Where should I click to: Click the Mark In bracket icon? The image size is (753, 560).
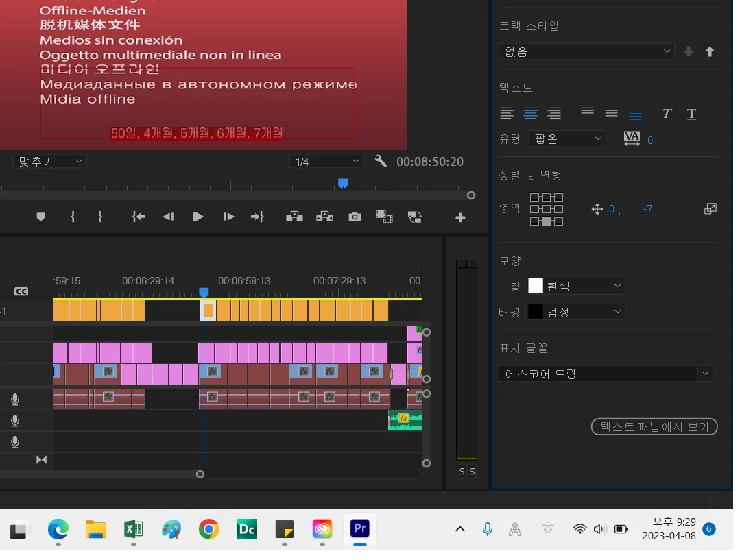point(73,217)
